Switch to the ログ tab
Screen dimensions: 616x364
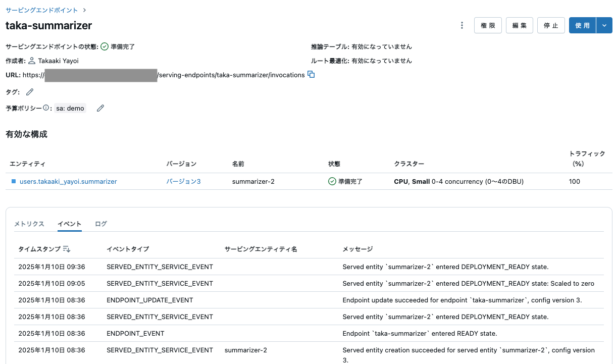(x=100, y=223)
